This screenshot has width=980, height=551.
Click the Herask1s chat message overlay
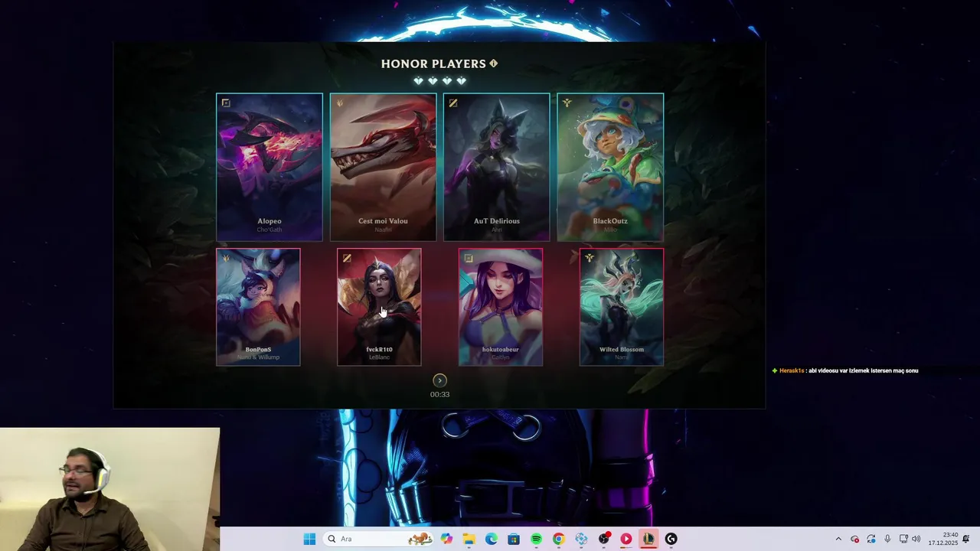click(845, 370)
